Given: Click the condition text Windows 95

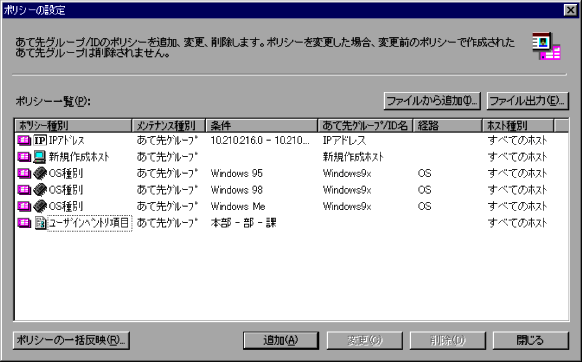Looking at the screenshot, I should click(236, 173).
